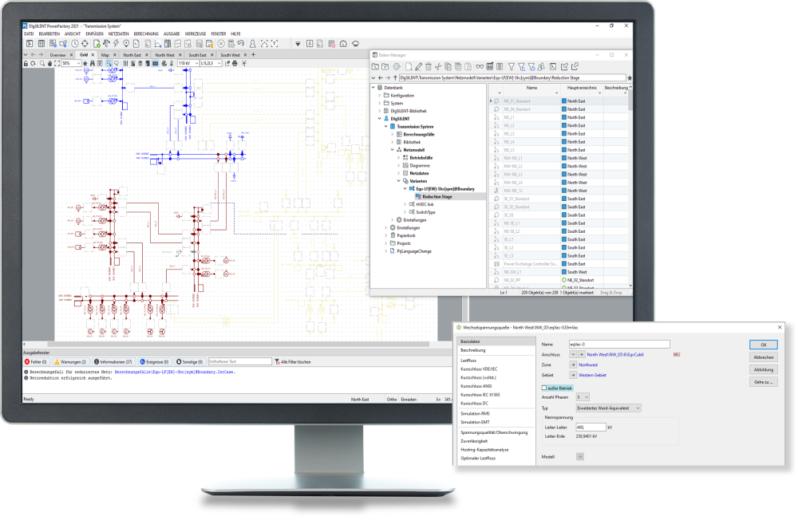Click the arrow button next to Zone
Viewport: 798px width, 532px height.
click(x=572, y=365)
